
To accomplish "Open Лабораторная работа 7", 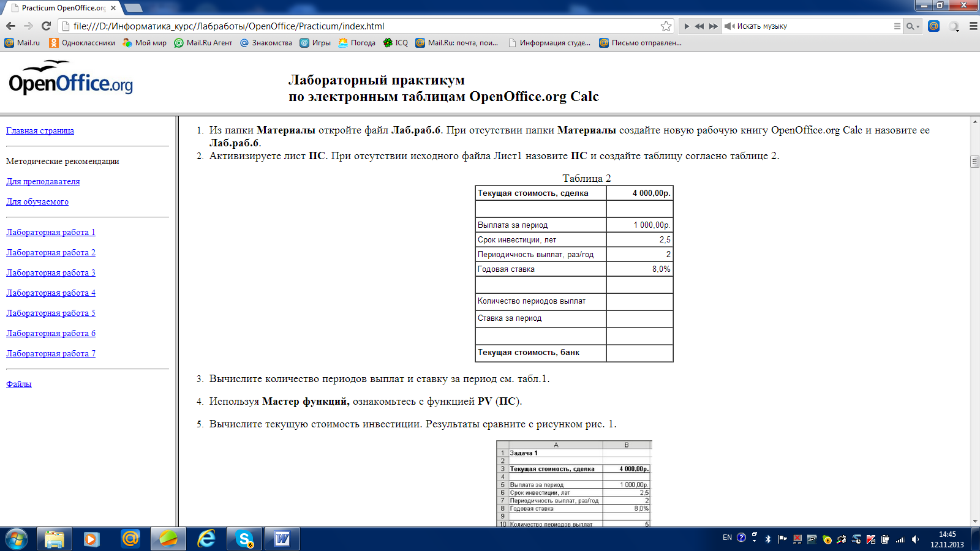I will coord(51,353).
